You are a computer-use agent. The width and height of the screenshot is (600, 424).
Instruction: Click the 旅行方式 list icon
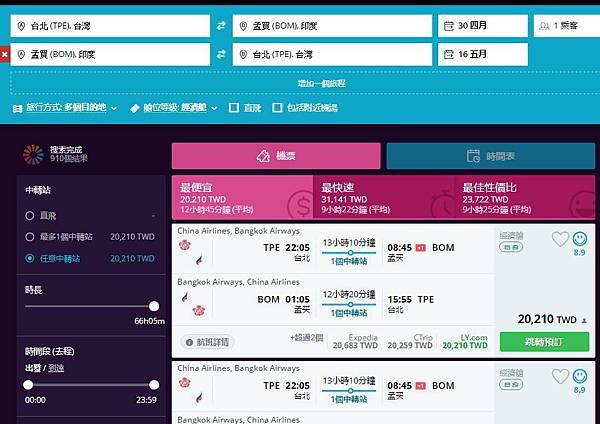17,109
